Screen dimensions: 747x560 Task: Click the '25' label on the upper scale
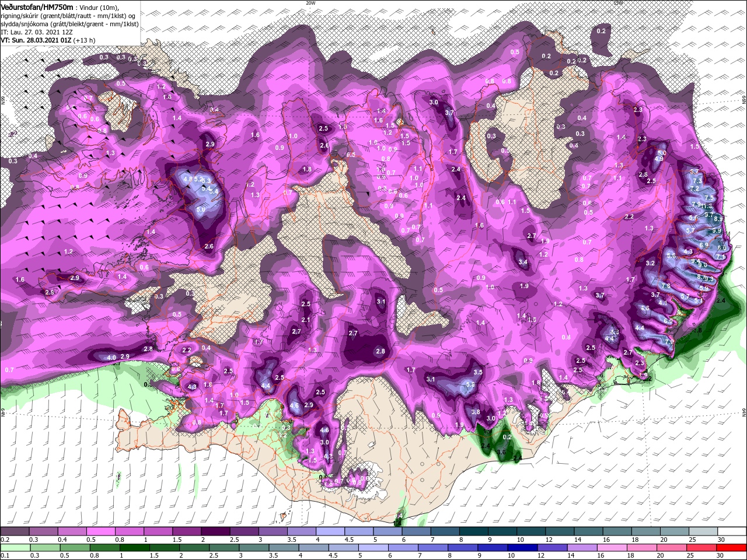(693, 540)
